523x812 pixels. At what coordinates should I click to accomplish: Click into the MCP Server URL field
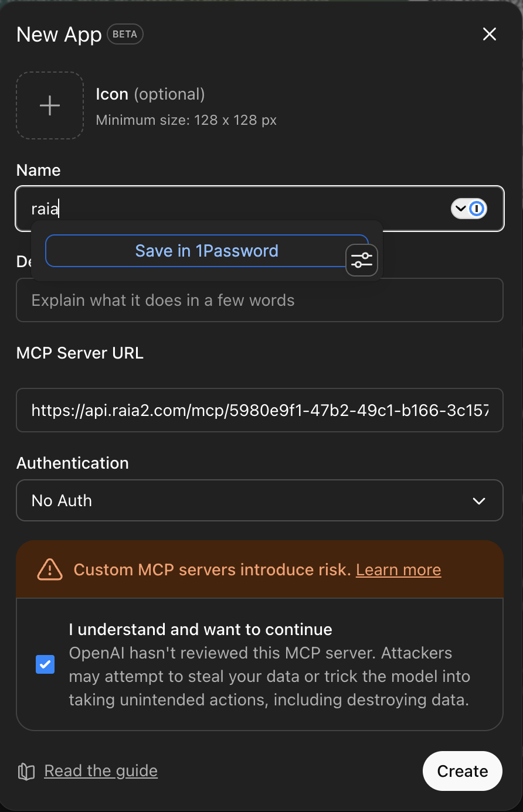tap(259, 410)
